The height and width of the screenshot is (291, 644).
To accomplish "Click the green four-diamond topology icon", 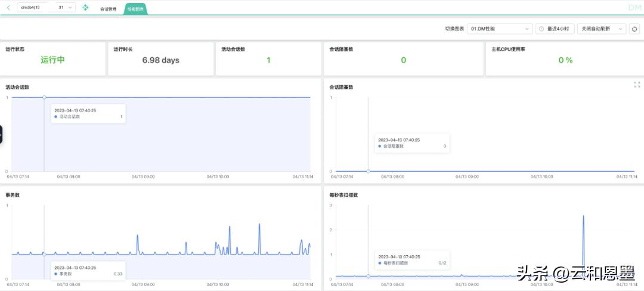I will point(85,7).
